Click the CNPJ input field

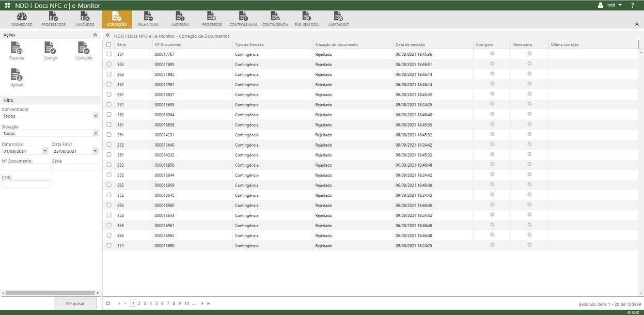click(26, 183)
